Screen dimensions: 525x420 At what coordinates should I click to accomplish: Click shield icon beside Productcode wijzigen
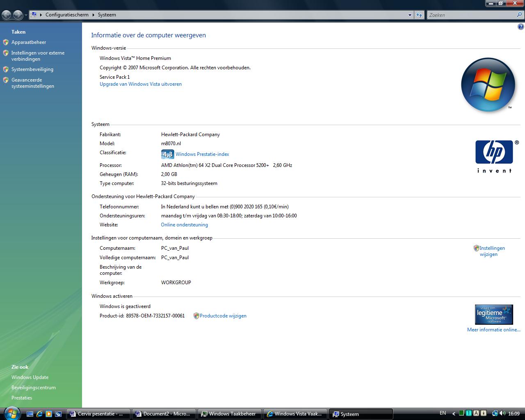[196, 316]
